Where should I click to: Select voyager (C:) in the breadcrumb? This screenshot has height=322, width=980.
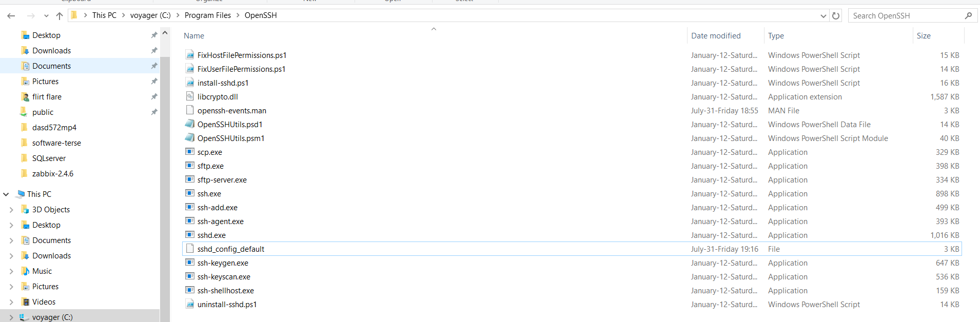[x=150, y=15]
